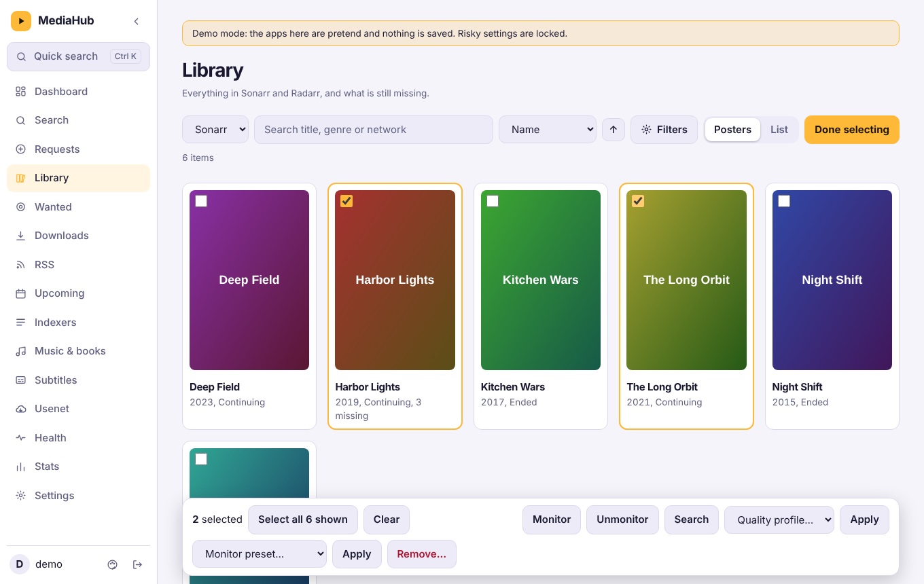The height and width of the screenshot is (584, 924).
Task: Click Done selecting button
Action: click(x=852, y=130)
